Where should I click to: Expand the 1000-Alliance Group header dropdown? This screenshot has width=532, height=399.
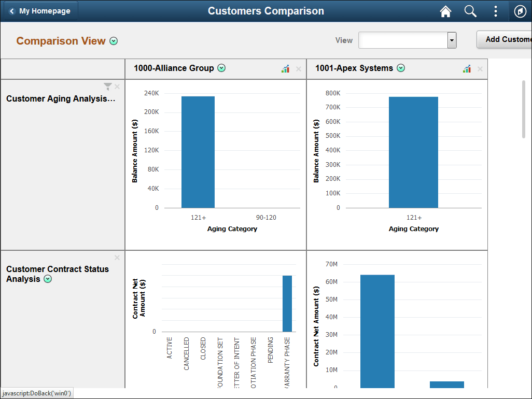[x=221, y=68]
